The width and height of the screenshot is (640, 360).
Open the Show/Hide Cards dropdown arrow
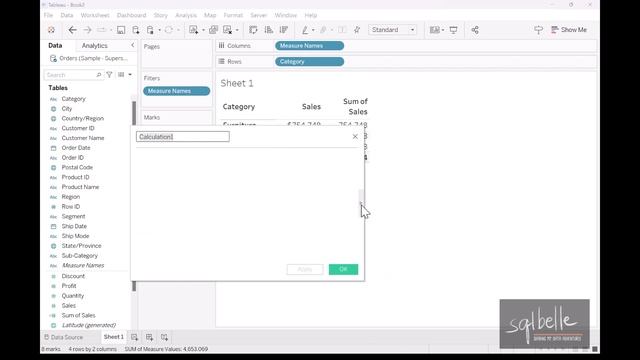[443, 30]
